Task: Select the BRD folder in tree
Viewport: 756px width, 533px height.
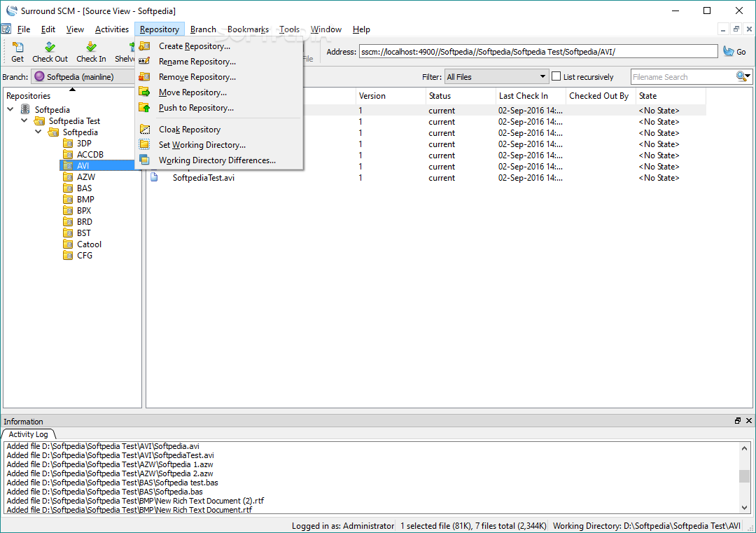Action: point(85,222)
